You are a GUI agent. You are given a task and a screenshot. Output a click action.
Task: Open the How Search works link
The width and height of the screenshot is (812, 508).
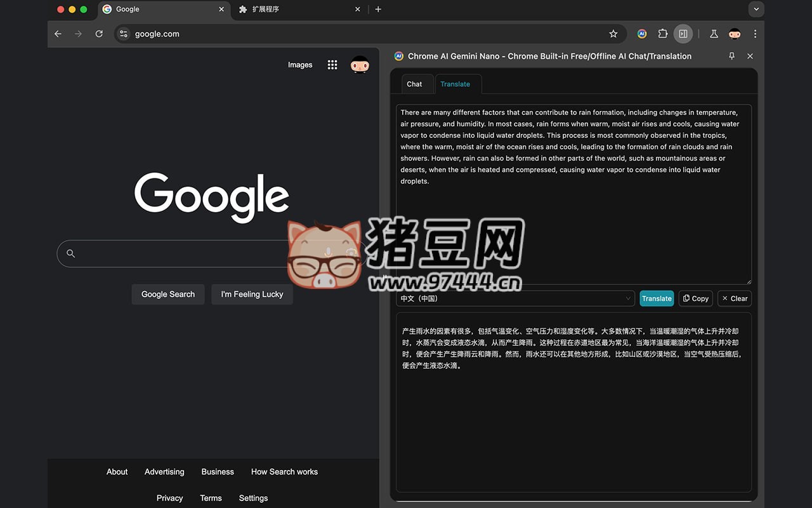284,472
